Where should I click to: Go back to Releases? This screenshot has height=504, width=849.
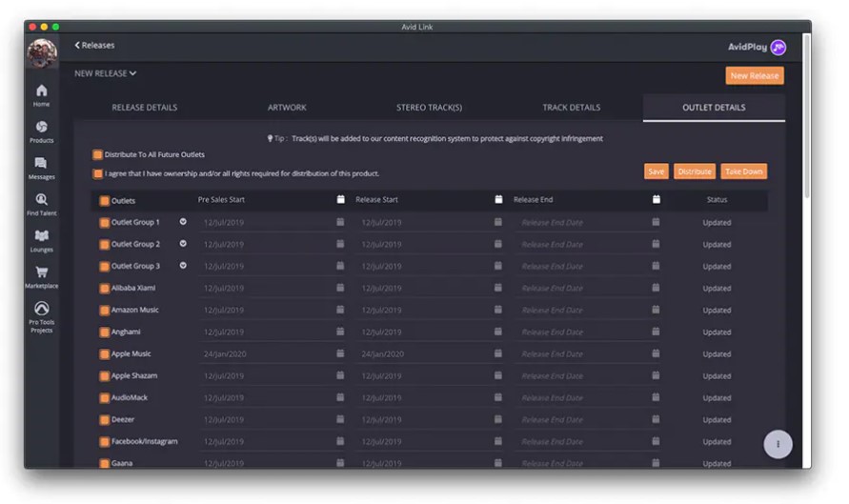tap(94, 45)
